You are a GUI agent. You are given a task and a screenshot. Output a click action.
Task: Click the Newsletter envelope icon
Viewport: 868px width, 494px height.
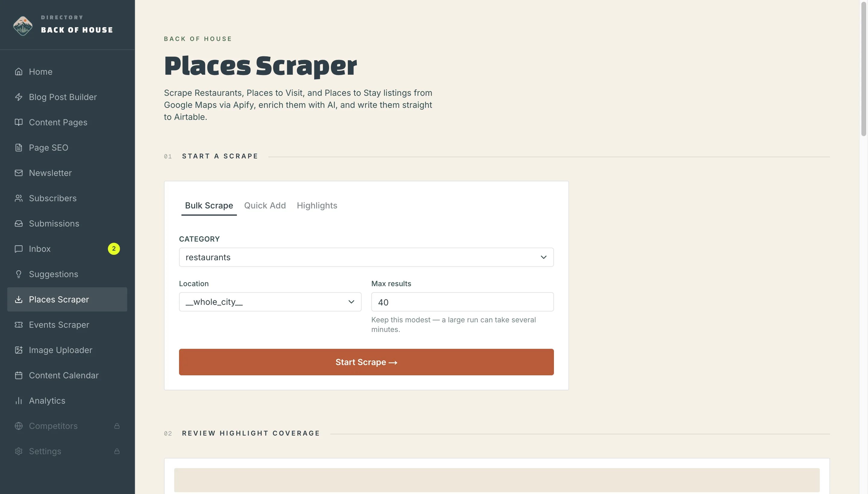[x=19, y=173]
